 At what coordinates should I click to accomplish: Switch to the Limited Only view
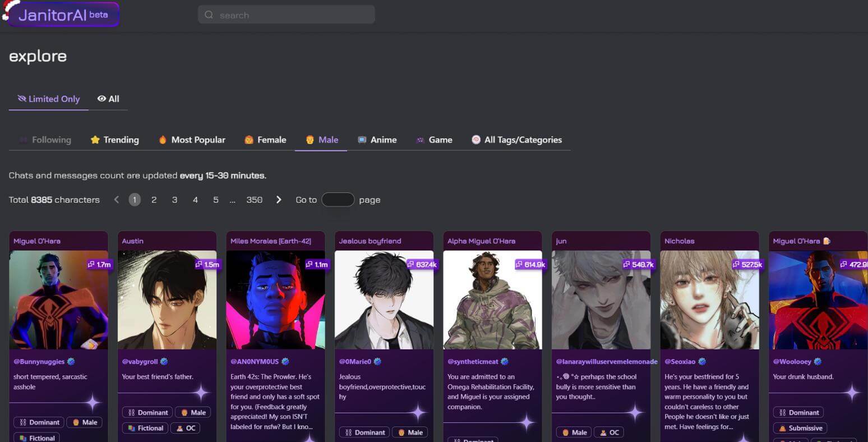48,99
